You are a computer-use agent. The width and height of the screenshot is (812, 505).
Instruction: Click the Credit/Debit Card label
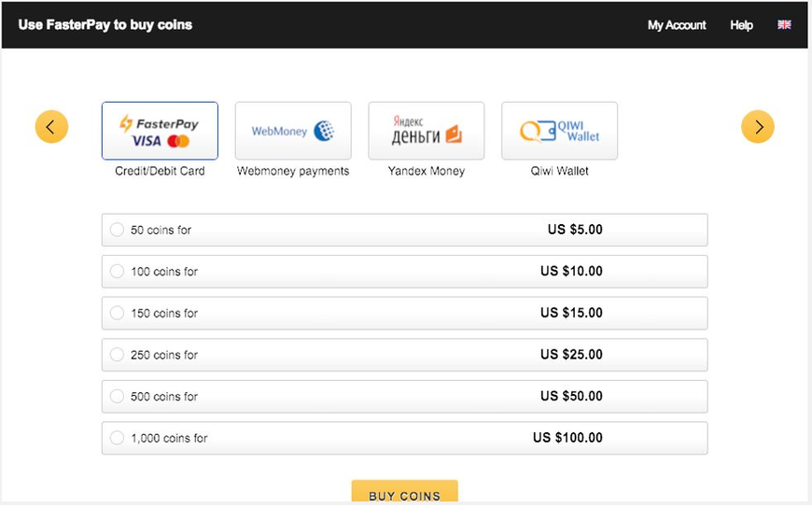point(160,171)
